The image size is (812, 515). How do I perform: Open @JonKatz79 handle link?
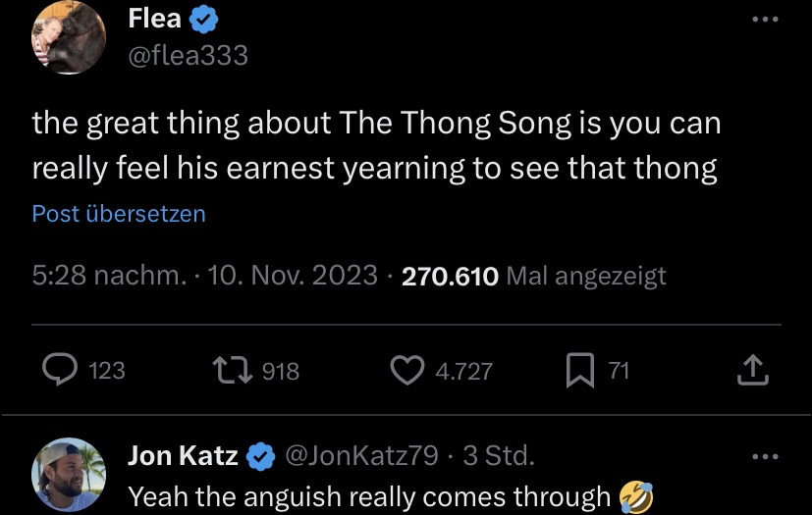pyautogui.click(x=360, y=456)
